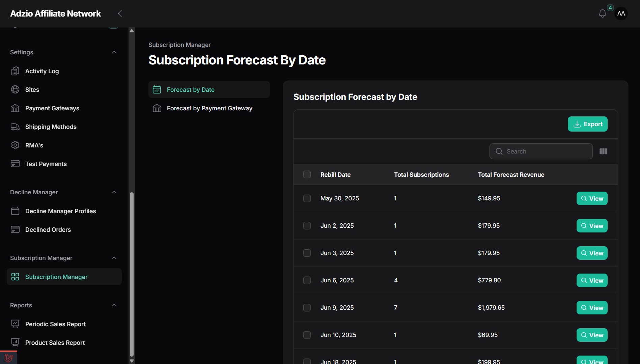Toggle table columns icon next to Search
The width and height of the screenshot is (640, 364).
click(603, 151)
